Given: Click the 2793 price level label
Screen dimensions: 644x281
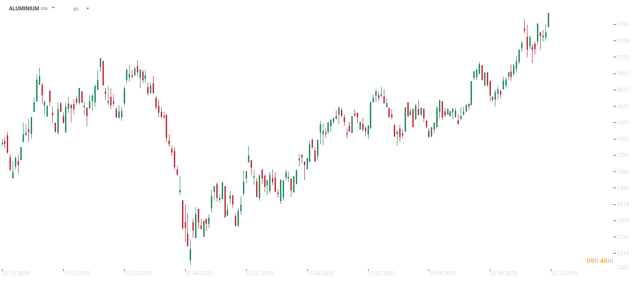Looking at the screenshot, I should (x=623, y=24).
